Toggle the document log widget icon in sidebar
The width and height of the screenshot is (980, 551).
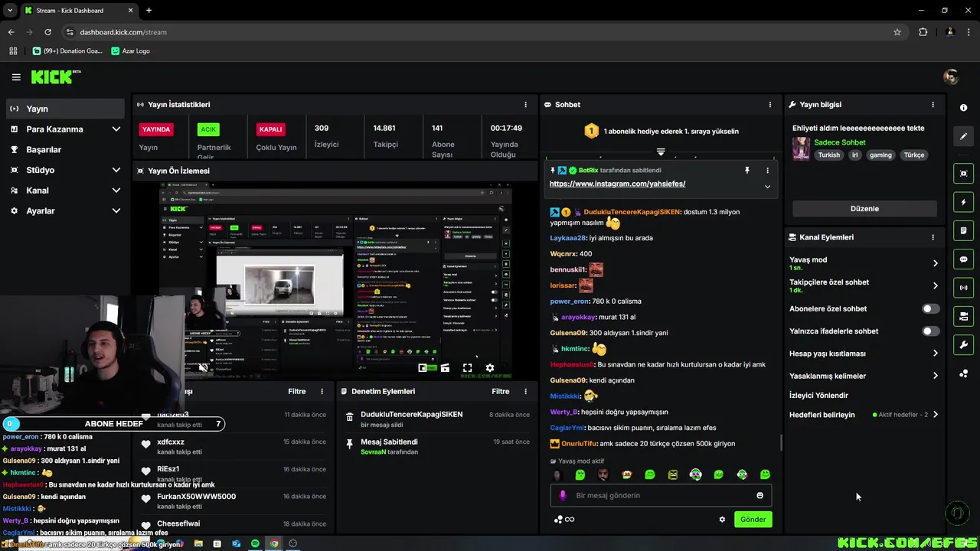[963, 230]
